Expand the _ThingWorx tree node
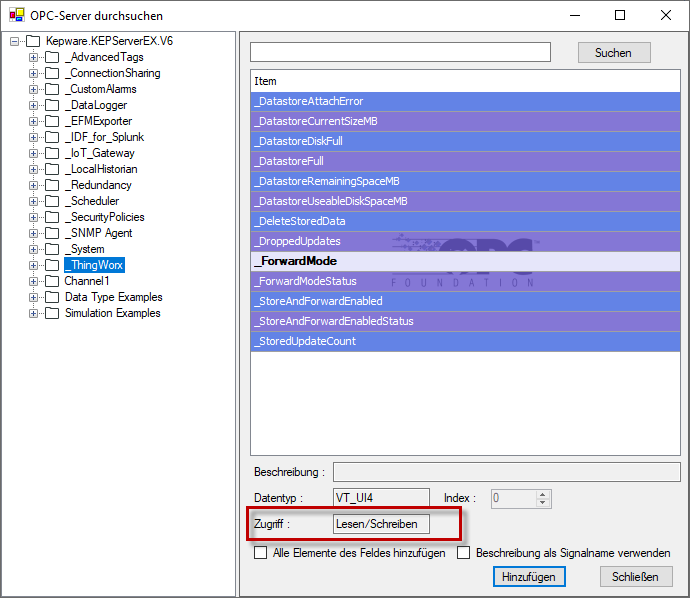690x598 pixels. 33,265
